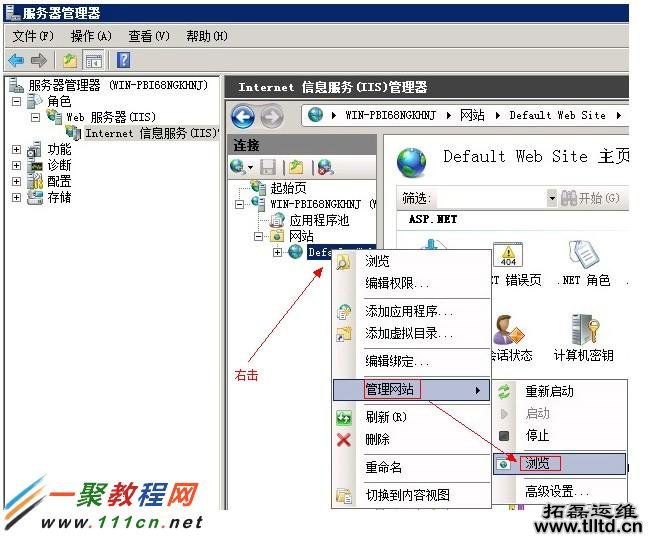This screenshot has height=540, width=648.
Task: Collapse the WIN-PBI68NGKHNJ connection node
Action: (239, 205)
